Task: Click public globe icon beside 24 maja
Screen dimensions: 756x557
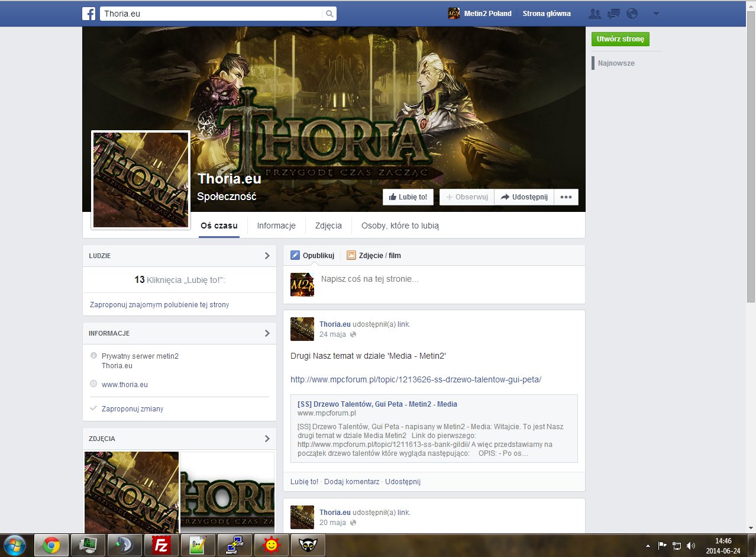Action: tap(353, 334)
